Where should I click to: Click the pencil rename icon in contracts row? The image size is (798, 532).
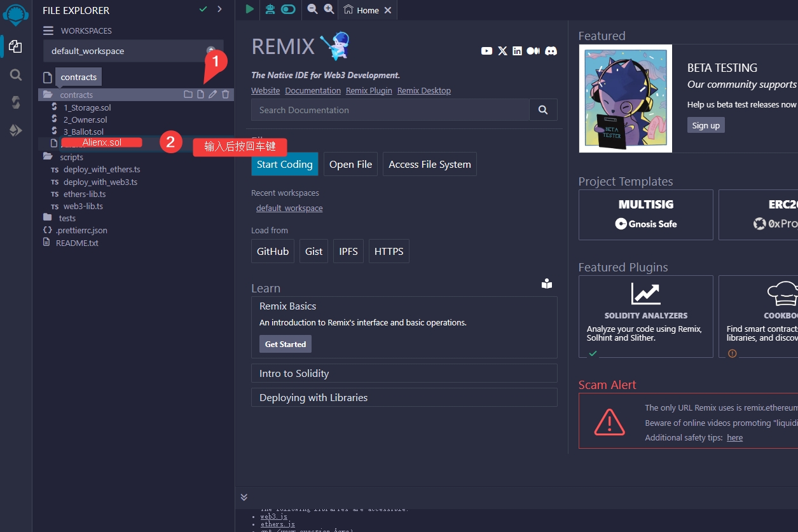coord(213,95)
